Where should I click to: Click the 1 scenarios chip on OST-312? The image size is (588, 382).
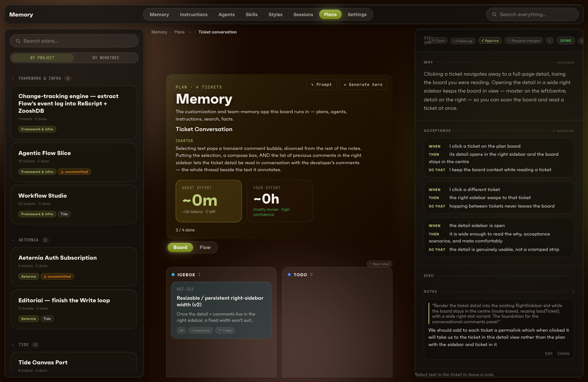tap(201, 331)
